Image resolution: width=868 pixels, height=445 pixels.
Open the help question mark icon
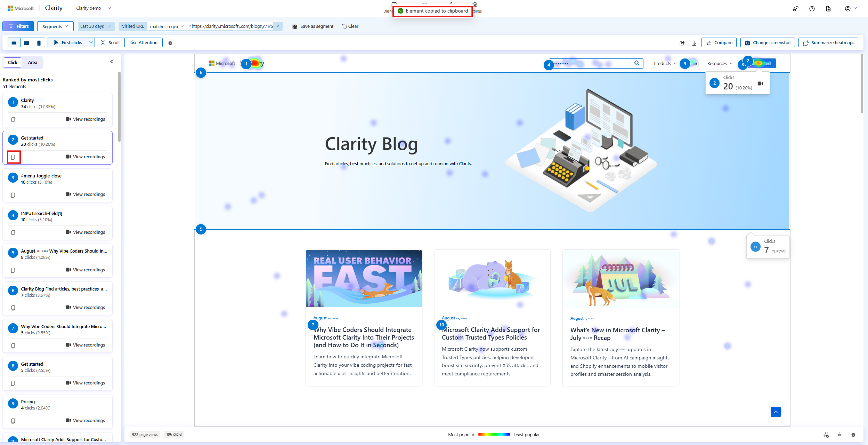click(x=812, y=8)
